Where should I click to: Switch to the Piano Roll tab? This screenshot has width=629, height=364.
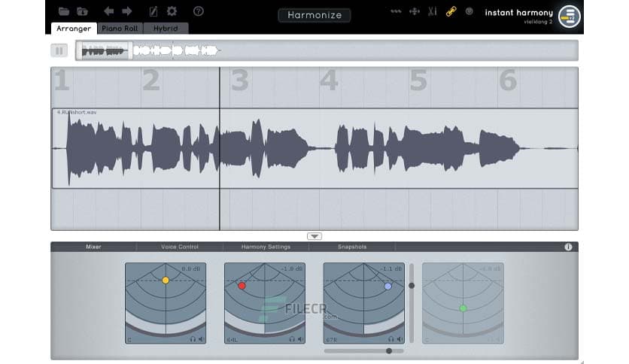click(x=120, y=29)
